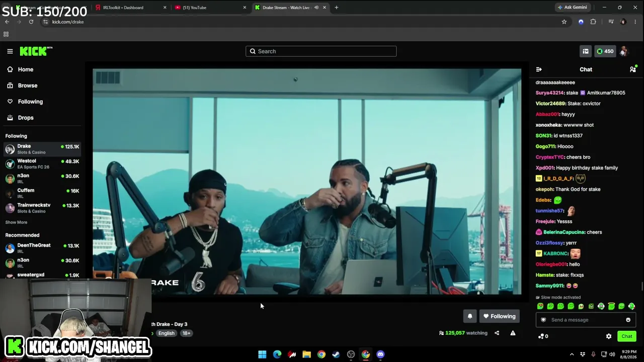Open n3on channel in Following list

42,178
